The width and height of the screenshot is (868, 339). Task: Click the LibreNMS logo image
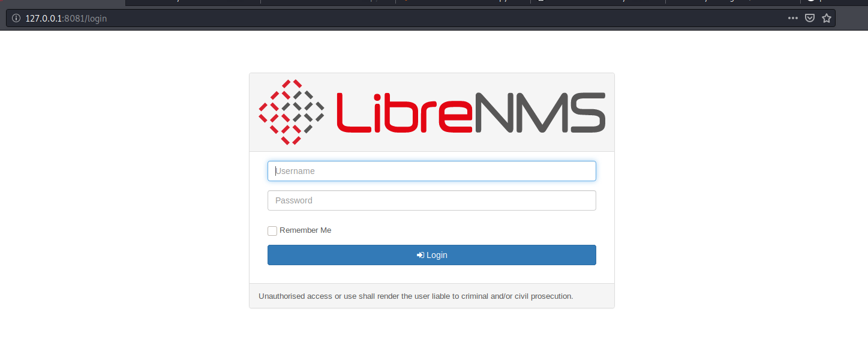coord(431,112)
